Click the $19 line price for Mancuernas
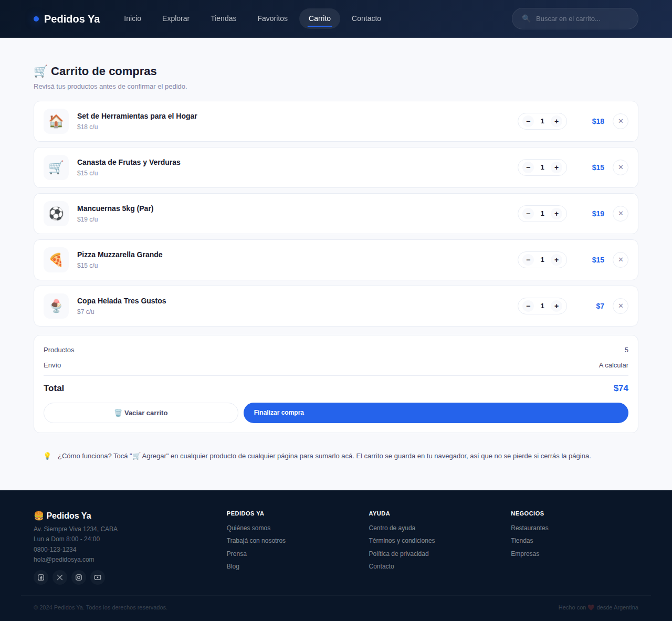672x621 pixels. click(598, 214)
